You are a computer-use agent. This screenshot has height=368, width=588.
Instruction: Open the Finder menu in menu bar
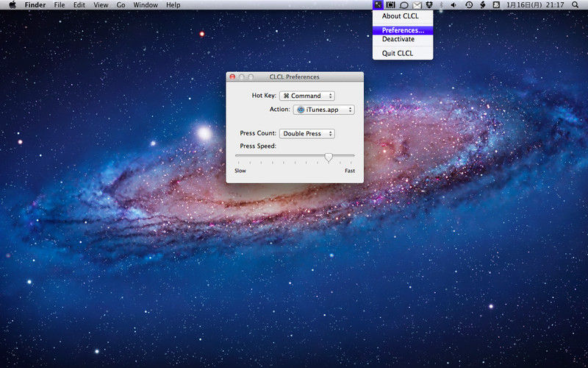35,5
